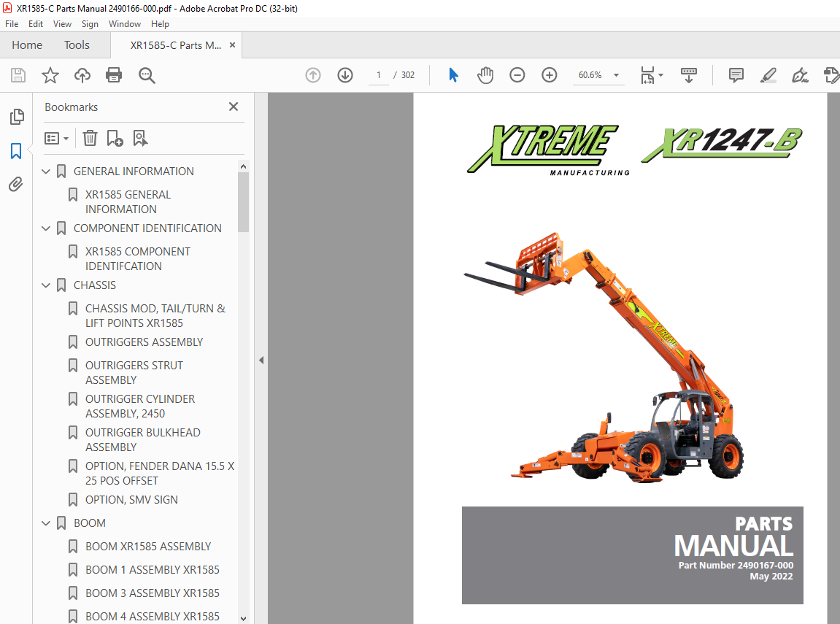Open the View menu

(x=62, y=23)
